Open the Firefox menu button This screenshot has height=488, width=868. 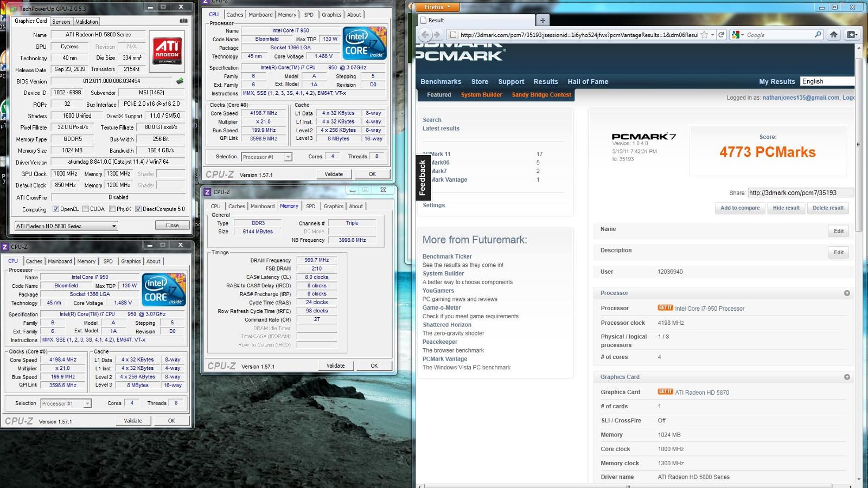point(437,7)
